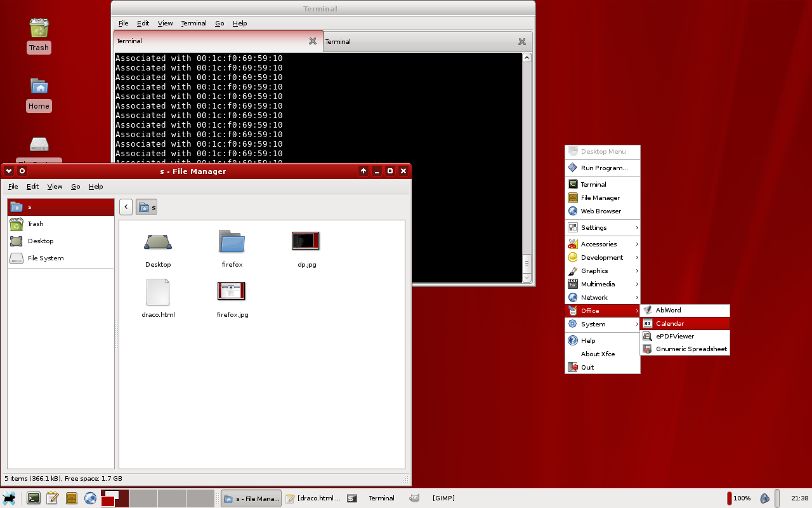The width and height of the screenshot is (812, 508).
Task: Expand the Graphics submenu
Action: point(595,271)
